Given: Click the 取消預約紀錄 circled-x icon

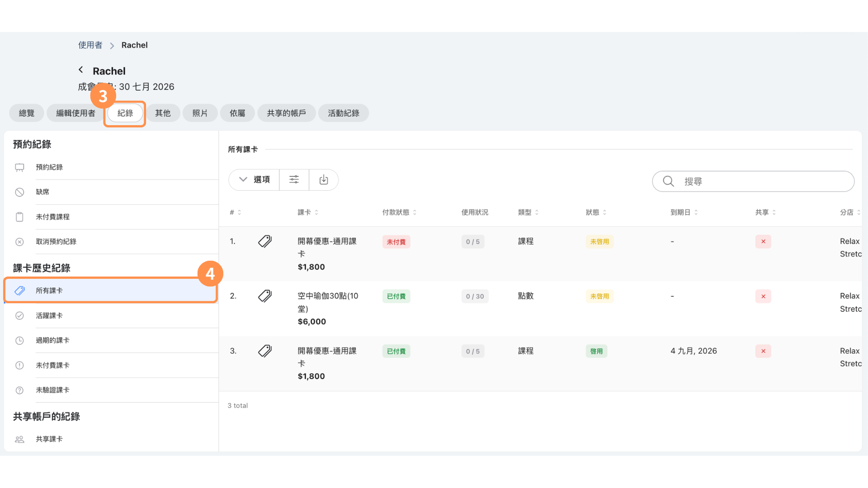Looking at the screenshot, I should tap(19, 242).
